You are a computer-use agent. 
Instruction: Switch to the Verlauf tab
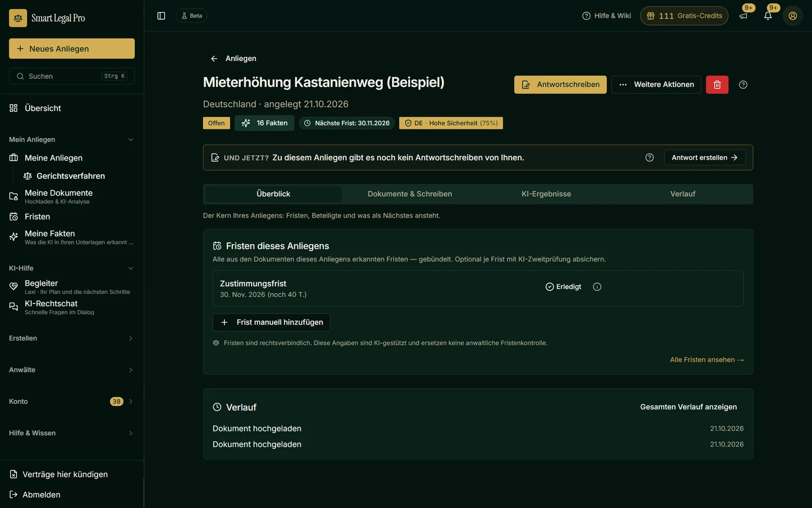(x=683, y=194)
